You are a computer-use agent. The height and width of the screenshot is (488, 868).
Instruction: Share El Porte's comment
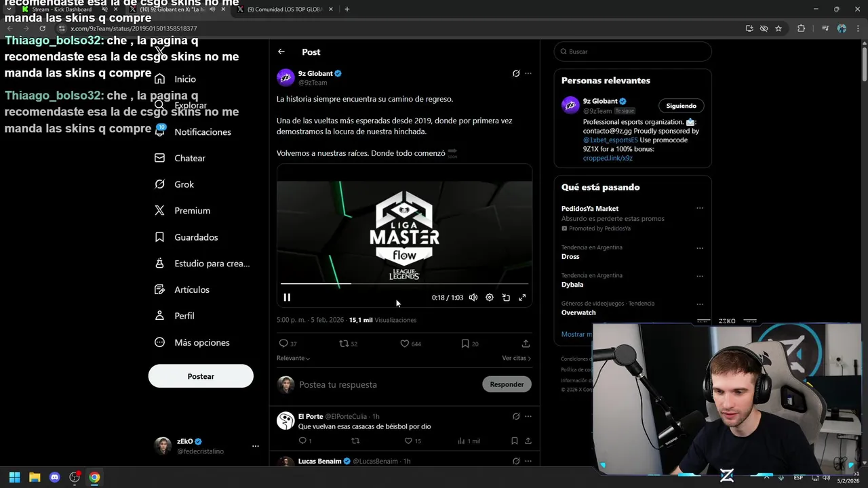coord(528,441)
